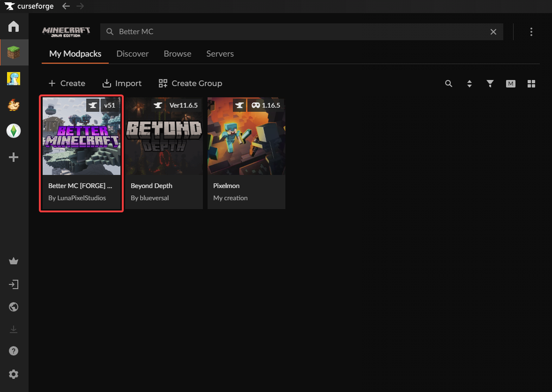Click the Import button
Viewport: 552px width, 392px height.
click(x=122, y=83)
